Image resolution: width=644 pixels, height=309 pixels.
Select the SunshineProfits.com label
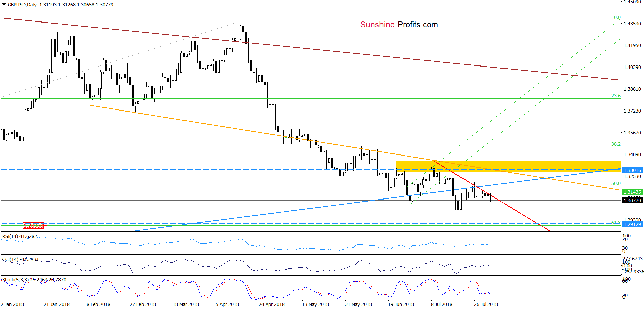(399, 25)
